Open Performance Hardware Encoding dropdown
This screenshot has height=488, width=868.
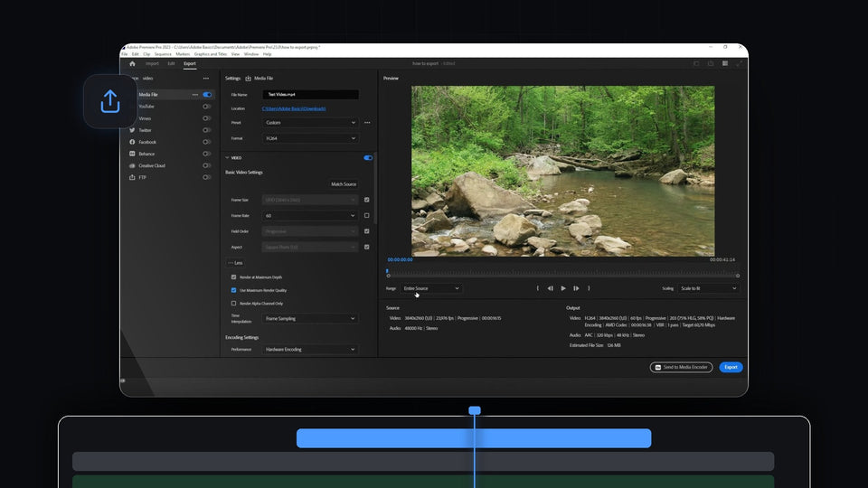pos(310,350)
